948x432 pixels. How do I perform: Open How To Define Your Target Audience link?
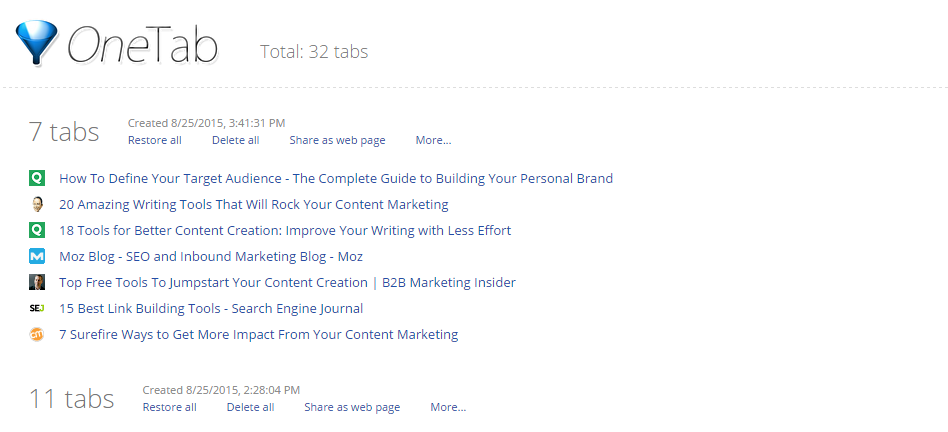point(336,178)
